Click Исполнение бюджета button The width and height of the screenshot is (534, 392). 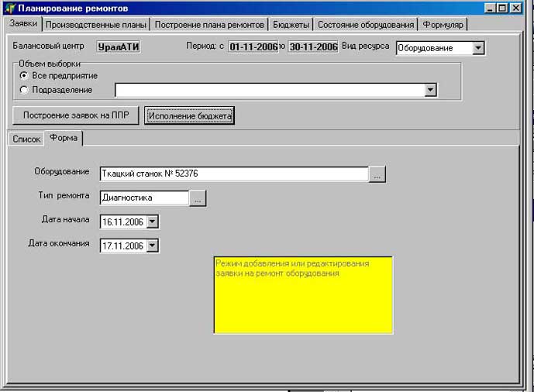(190, 115)
